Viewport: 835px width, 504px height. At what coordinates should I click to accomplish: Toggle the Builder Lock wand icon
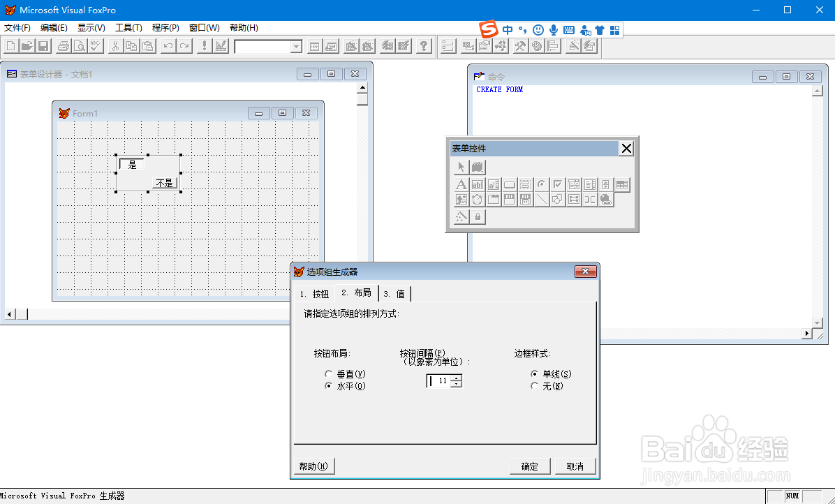(461, 216)
